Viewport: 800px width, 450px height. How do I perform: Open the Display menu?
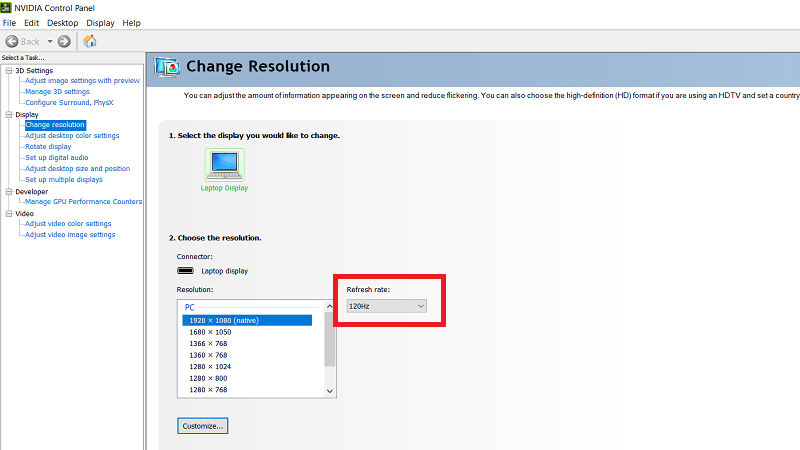100,23
